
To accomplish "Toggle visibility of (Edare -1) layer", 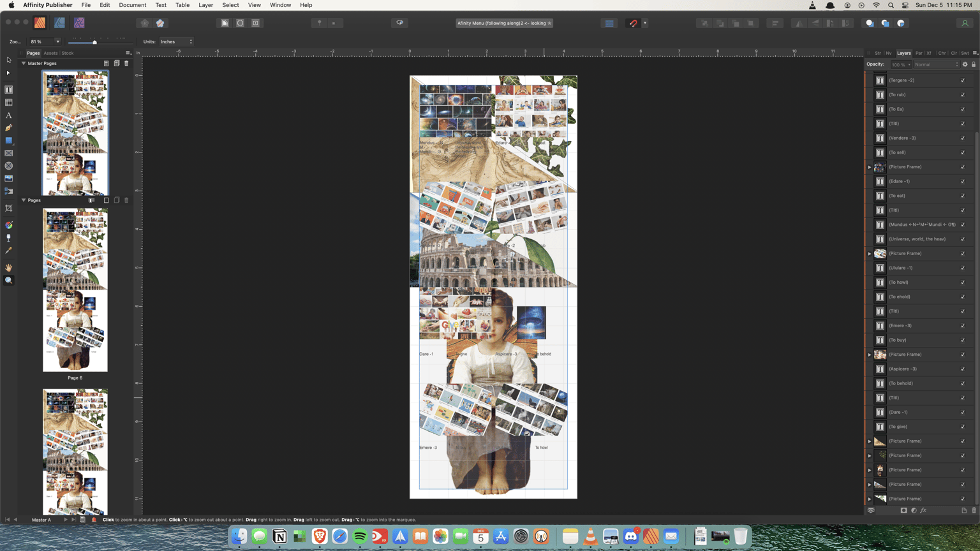I will [x=963, y=182].
